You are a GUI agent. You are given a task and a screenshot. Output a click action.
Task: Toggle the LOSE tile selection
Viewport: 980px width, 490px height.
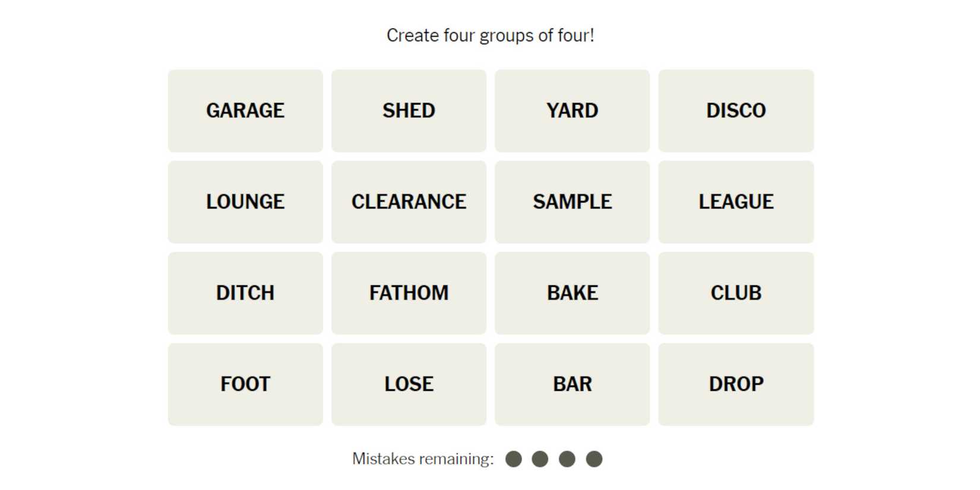click(409, 384)
